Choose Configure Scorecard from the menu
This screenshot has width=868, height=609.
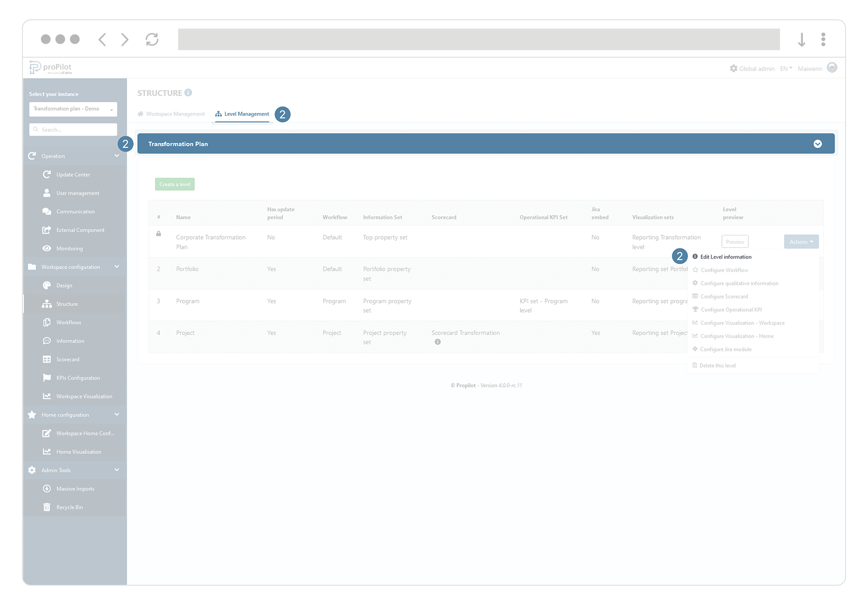point(724,297)
